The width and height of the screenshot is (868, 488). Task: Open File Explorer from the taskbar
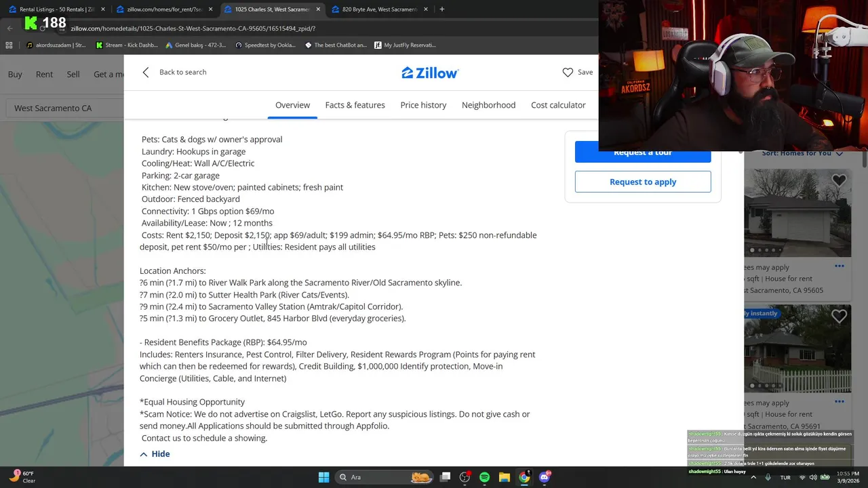click(504, 477)
